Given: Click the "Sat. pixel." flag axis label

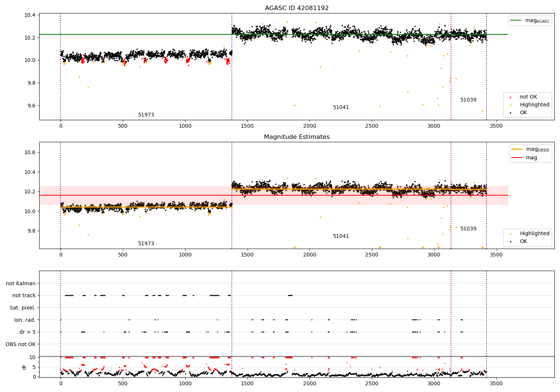Looking at the screenshot, I should click(x=23, y=308).
